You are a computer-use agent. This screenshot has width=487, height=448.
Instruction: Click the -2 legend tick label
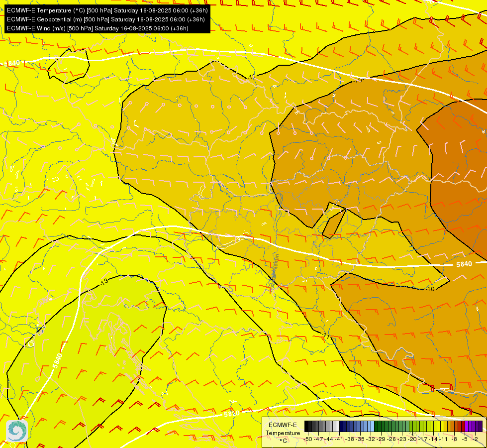tap(475, 439)
